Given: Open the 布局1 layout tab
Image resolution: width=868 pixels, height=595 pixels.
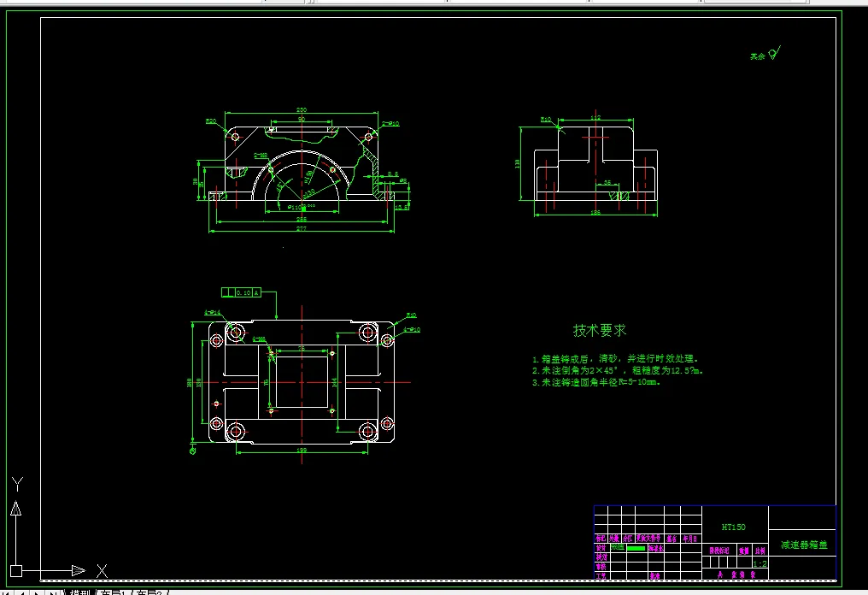Looking at the screenshot, I should tap(113, 592).
